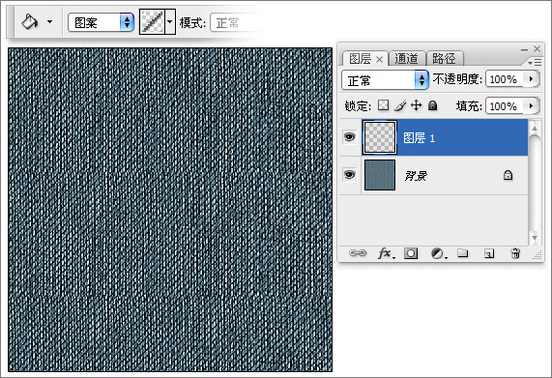This screenshot has height=378, width=552.
Task: Hide 图层 1 layer visibility
Action: tap(350, 137)
